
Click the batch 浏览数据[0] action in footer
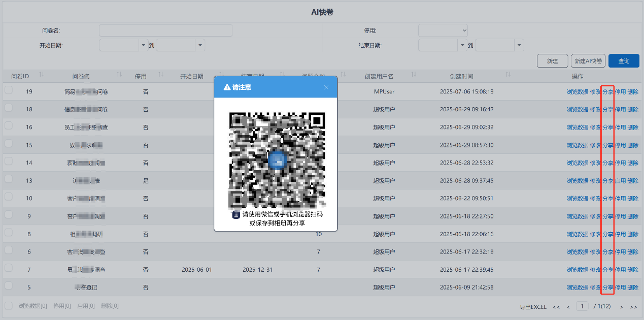[32, 306]
